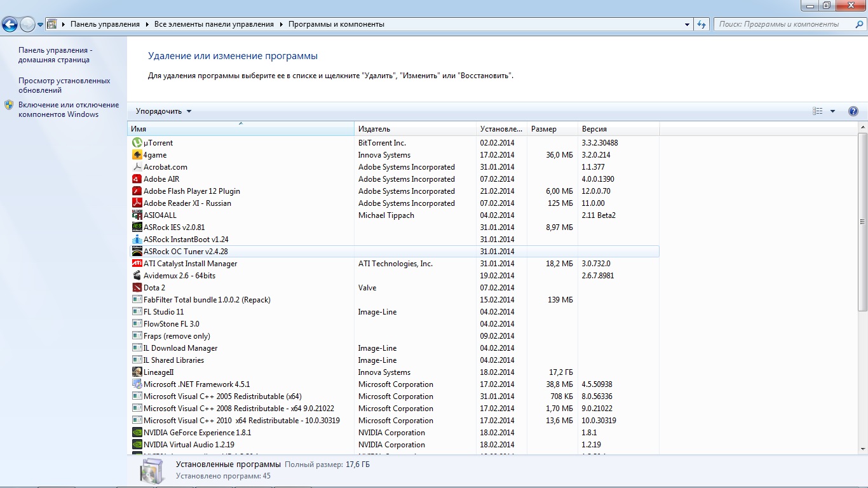Click the FL Studio 11 icon

coord(137,312)
